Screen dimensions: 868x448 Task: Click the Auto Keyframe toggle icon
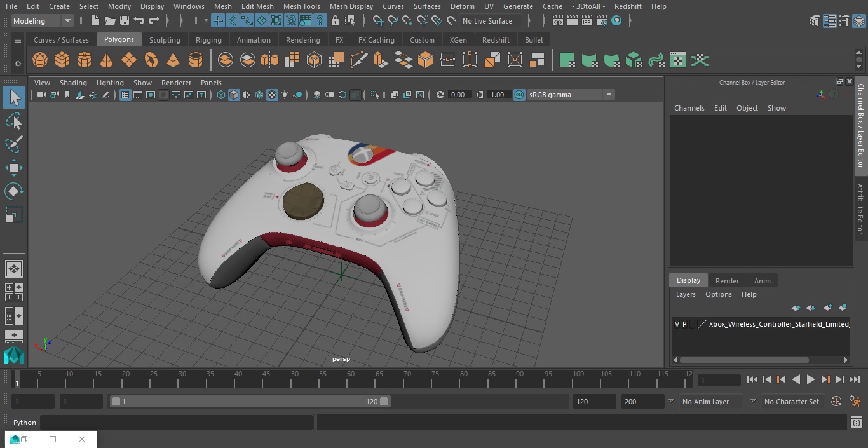[836, 402]
